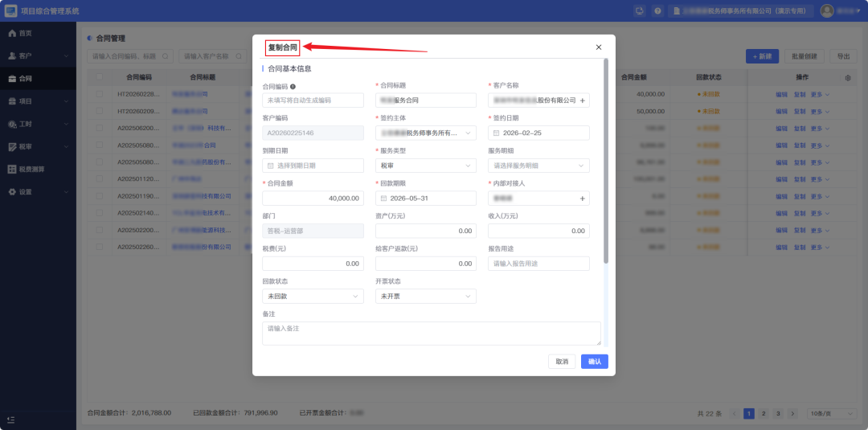Screen dimensions: 868x430
Task: Click the search icon in the contract code search box
Action: [165, 56]
